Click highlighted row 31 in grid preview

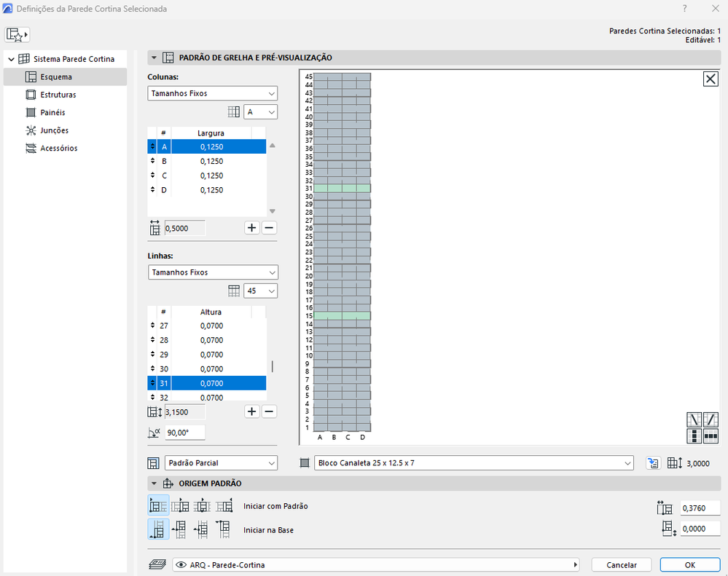pyautogui.click(x=343, y=189)
